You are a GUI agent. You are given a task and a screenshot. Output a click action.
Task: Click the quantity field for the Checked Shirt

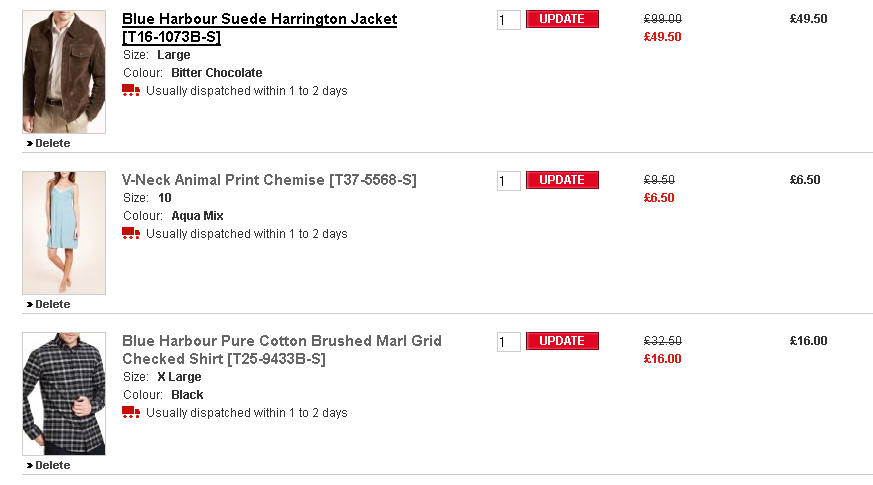(x=508, y=342)
